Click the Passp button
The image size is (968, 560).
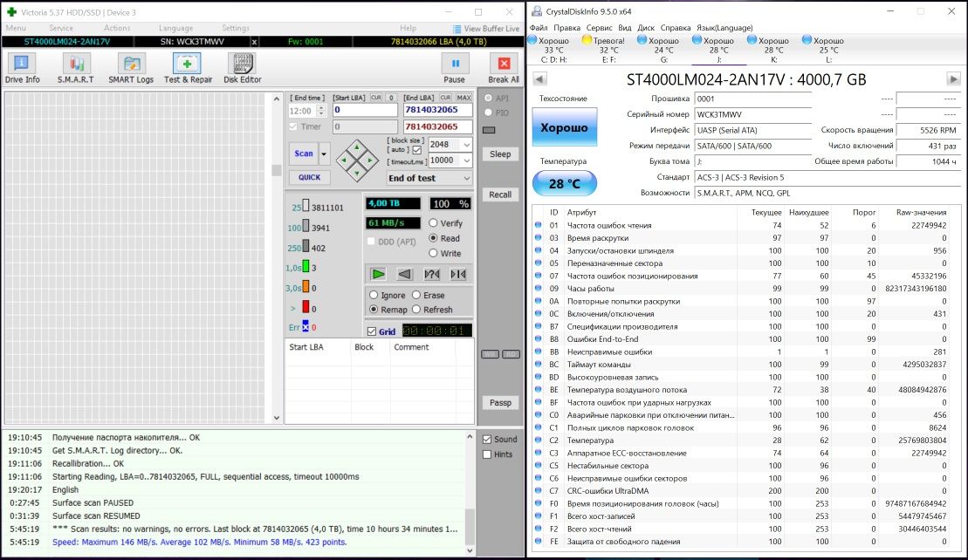[x=500, y=403]
